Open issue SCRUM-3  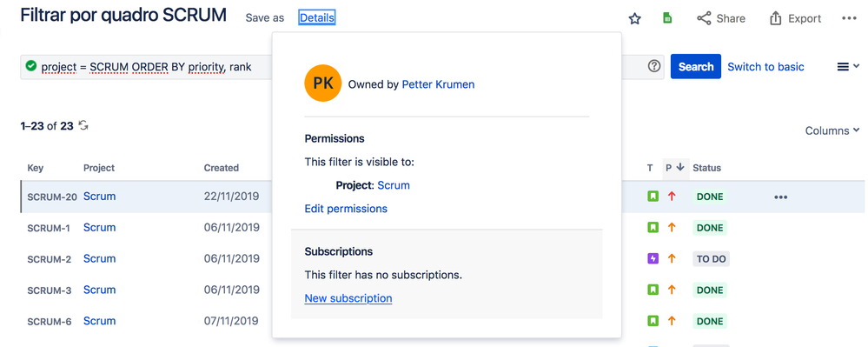[x=50, y=290]
